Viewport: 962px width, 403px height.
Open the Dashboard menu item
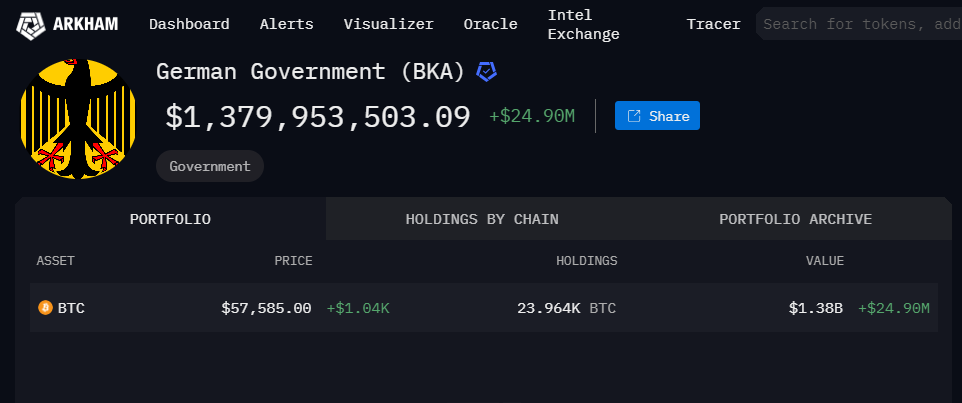point(189,24)
